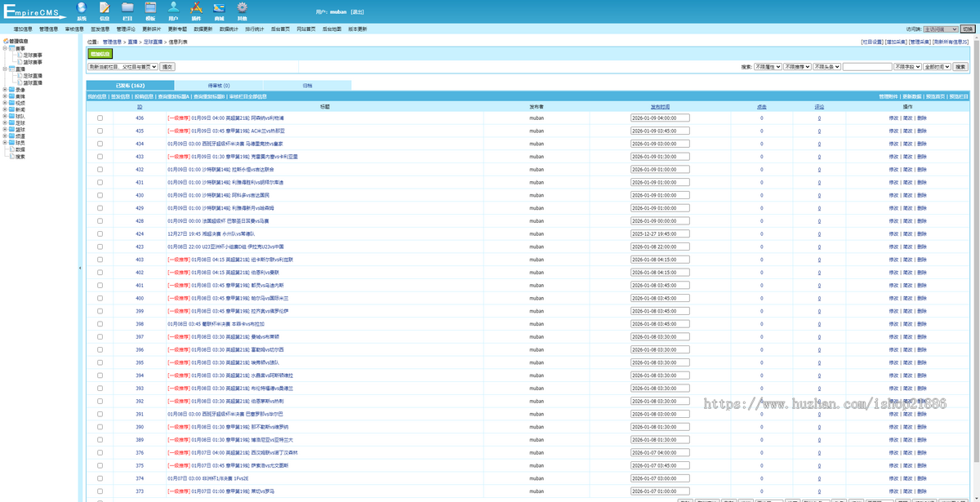Click the 插件 (Plugin) tools icon

click(x=196, y=8)
